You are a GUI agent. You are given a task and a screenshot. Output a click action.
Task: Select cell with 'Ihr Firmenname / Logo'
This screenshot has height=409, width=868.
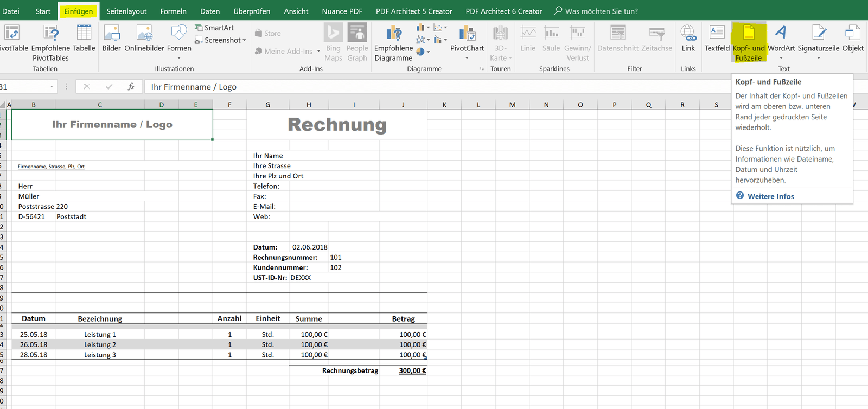(112, 125)
